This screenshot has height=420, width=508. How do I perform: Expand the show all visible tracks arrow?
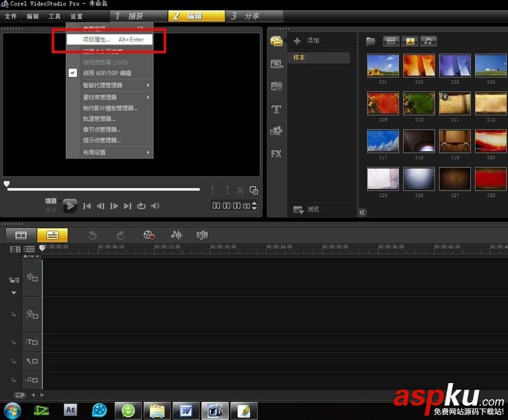[x=13, y=292]
